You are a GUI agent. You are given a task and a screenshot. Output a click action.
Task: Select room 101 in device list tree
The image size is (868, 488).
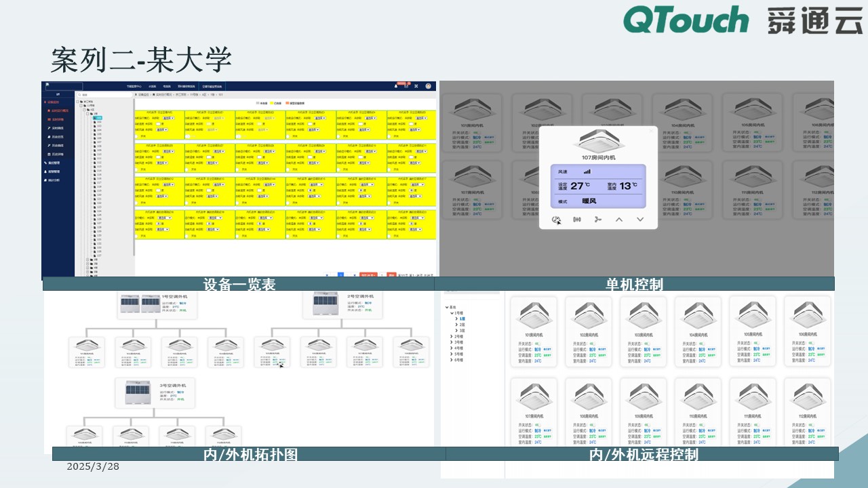pyautogui.click(x=97, y=118)
